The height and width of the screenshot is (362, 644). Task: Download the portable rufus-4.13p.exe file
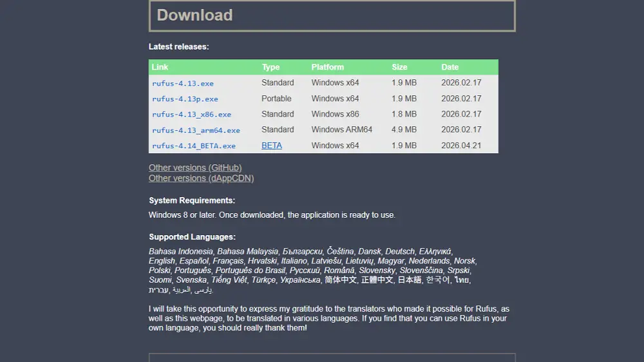185,99
